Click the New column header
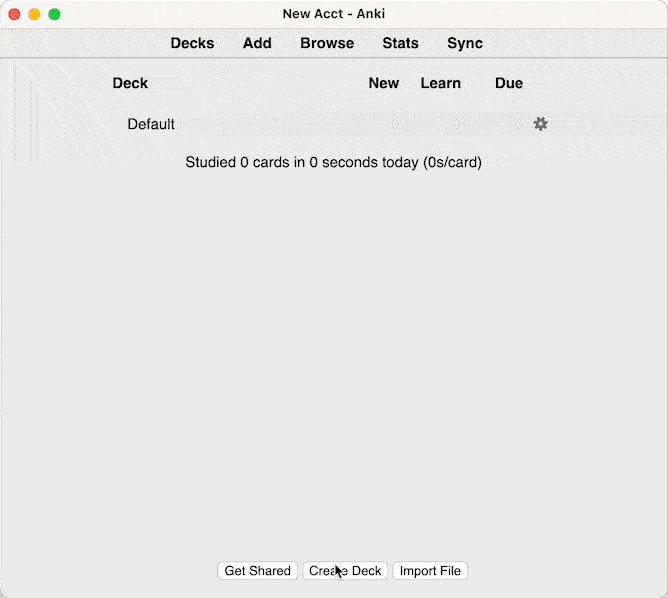 [383, 83]
